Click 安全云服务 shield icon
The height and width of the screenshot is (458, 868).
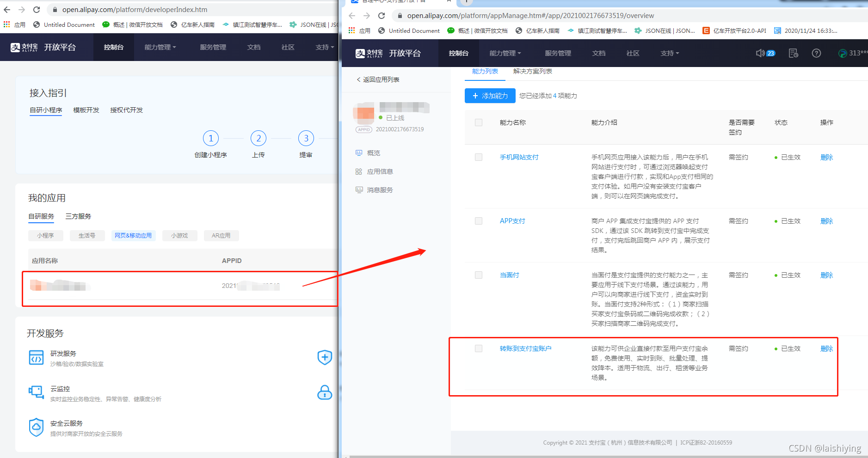pyautogui.click(x=36, y=427)
